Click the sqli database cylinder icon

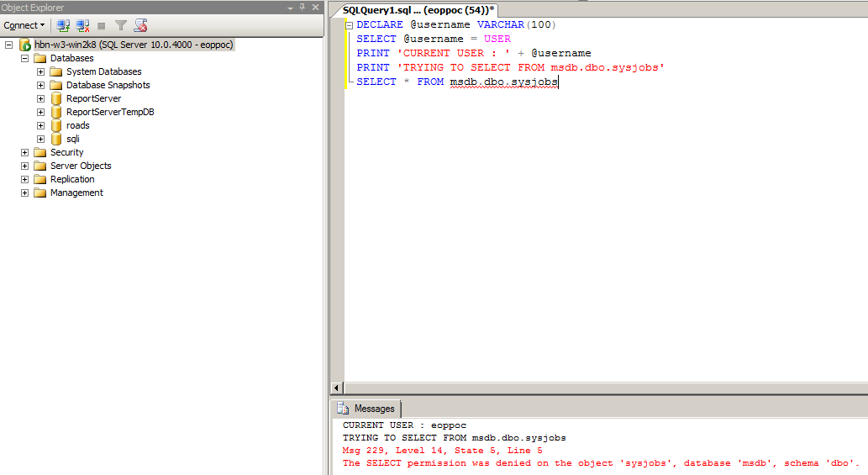click(56, 139)
